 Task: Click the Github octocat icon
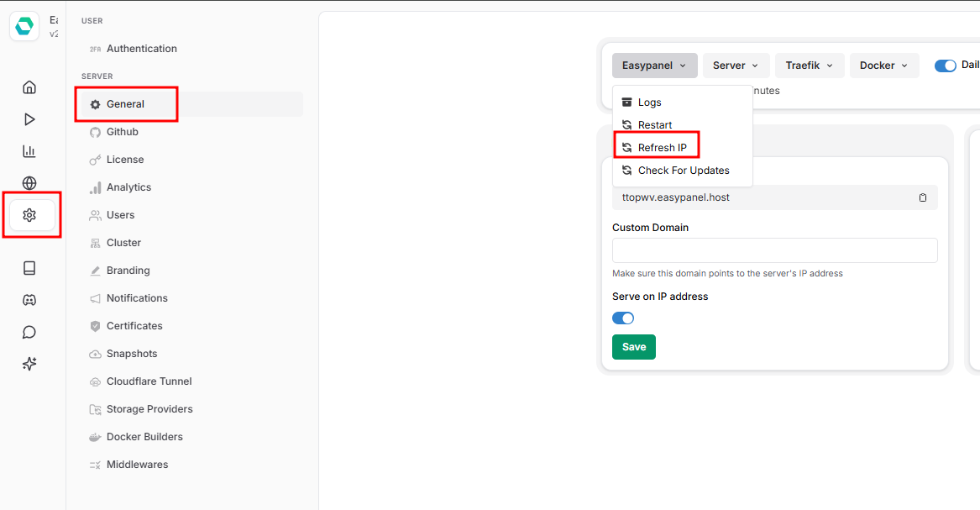tap(95, 132)
